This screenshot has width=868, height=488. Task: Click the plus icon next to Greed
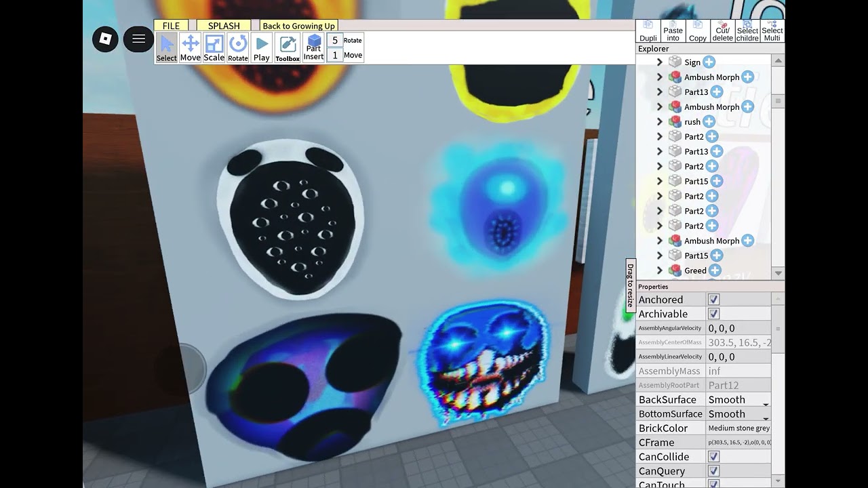coord(715,270)
